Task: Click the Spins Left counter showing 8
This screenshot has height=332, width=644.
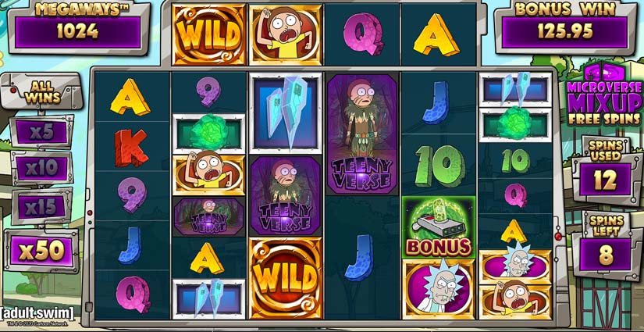Action: coord(606,247)
